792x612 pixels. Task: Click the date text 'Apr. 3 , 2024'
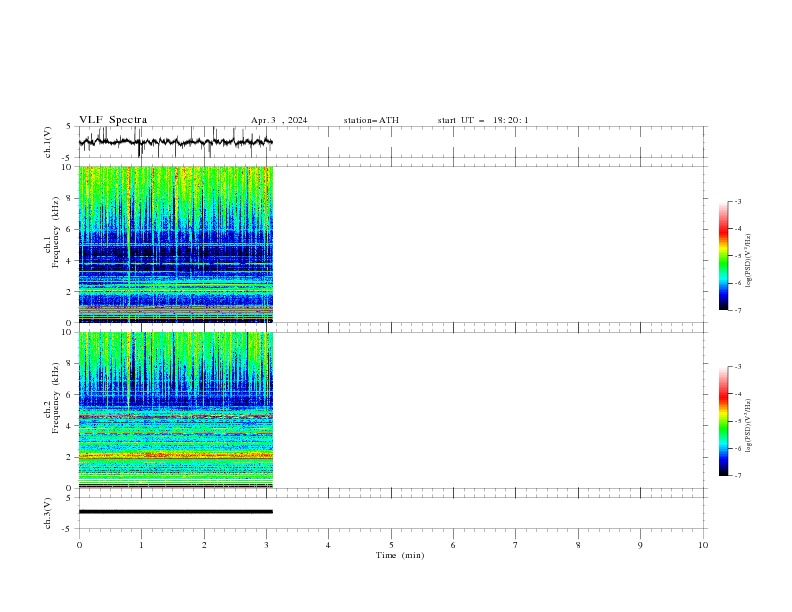(279, 120)
